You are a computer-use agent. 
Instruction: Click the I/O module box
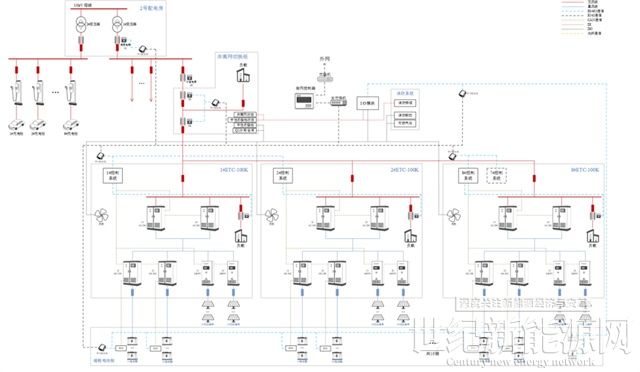click(x=368, y=103)
